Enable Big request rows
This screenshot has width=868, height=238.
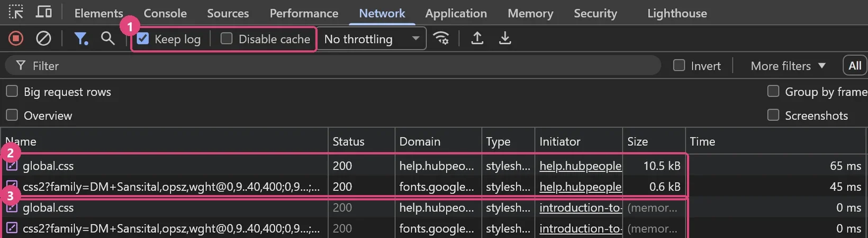tap(12, 92)
